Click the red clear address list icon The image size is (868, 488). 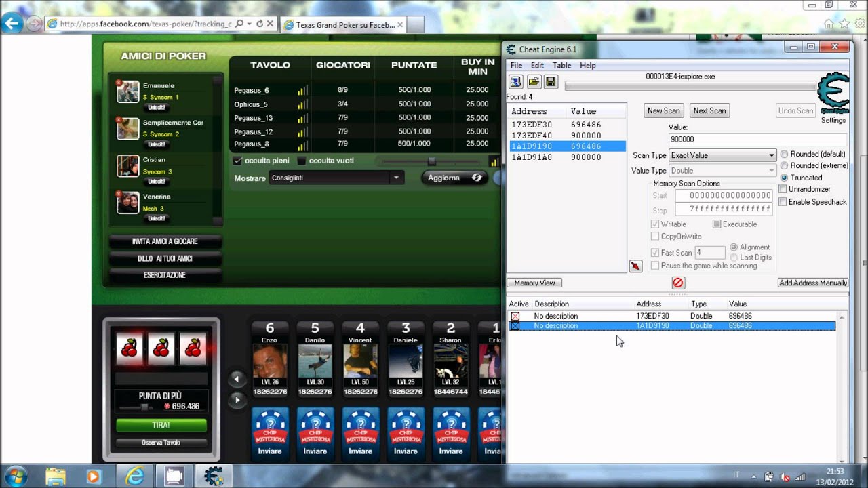(678, 283)
